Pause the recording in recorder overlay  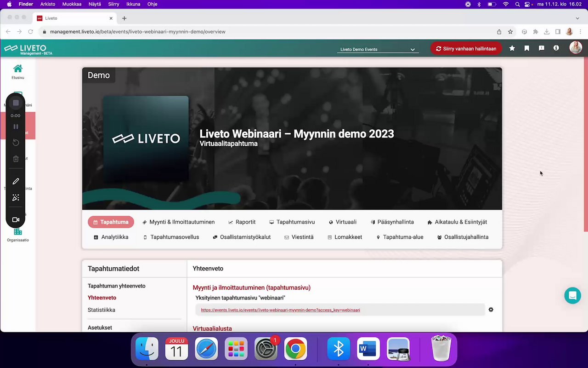click(x=16, y=126)
